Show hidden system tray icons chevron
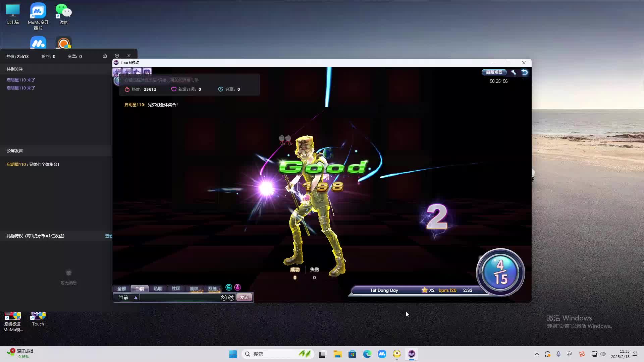This screenshot has width=644, height=362. point(537,354)
